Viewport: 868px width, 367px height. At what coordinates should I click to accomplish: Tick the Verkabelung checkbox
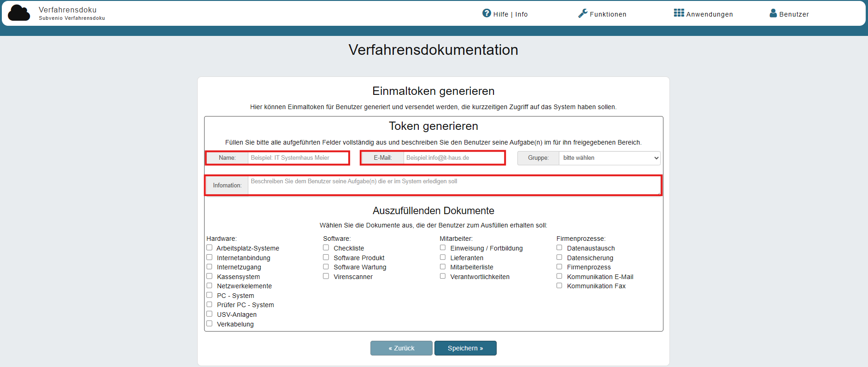tap(210, 324)
